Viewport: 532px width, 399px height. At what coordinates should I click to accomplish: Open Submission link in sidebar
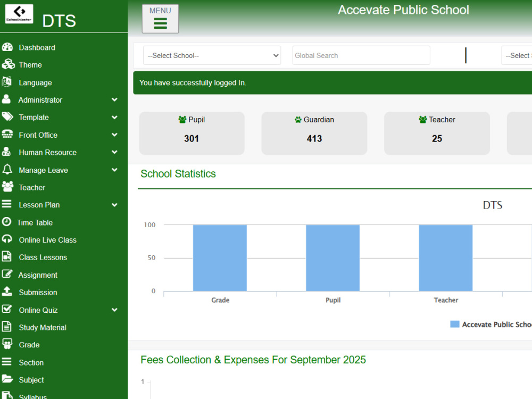coord(38,292)
